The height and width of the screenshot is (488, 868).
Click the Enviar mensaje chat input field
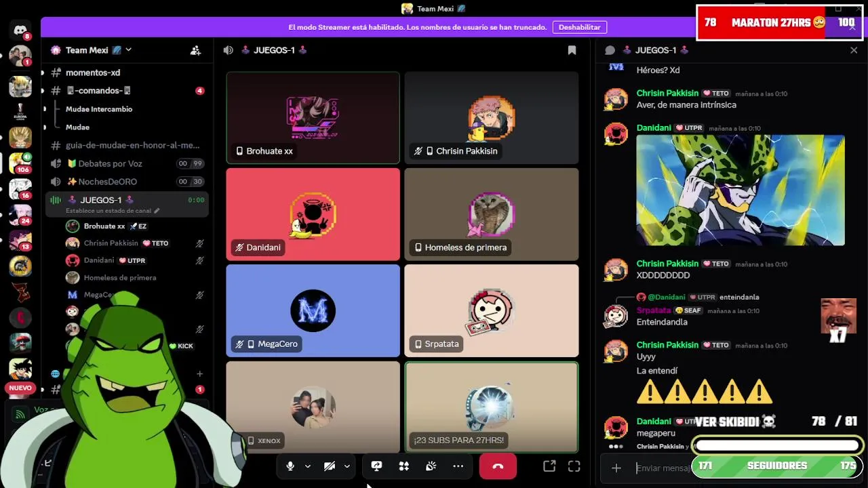pos(663,468)
